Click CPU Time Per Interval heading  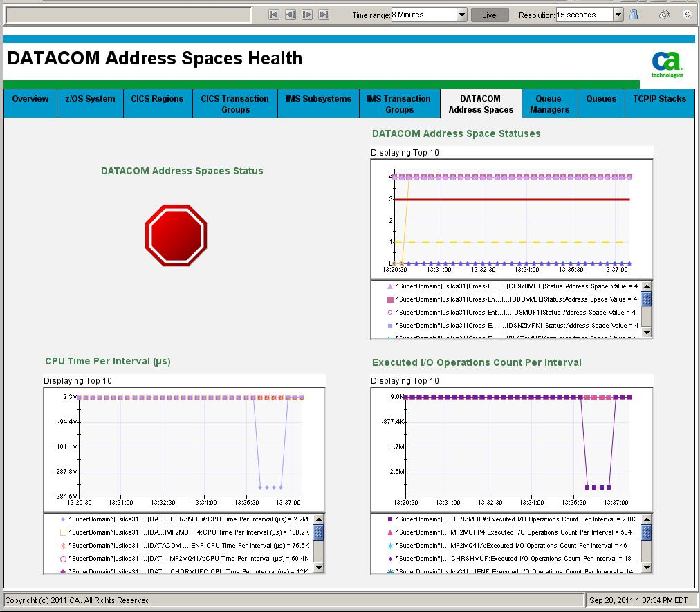[x=108, y=361]
